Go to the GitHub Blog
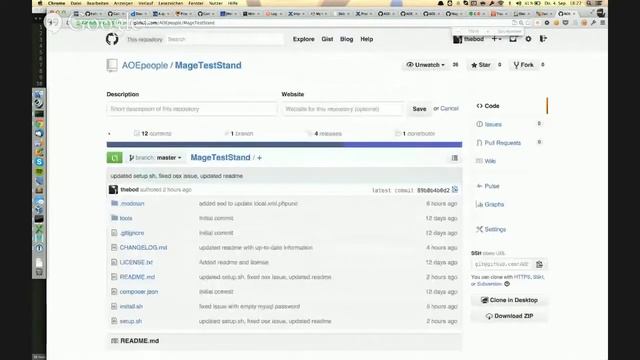640x360 pixels. point(347,39)
